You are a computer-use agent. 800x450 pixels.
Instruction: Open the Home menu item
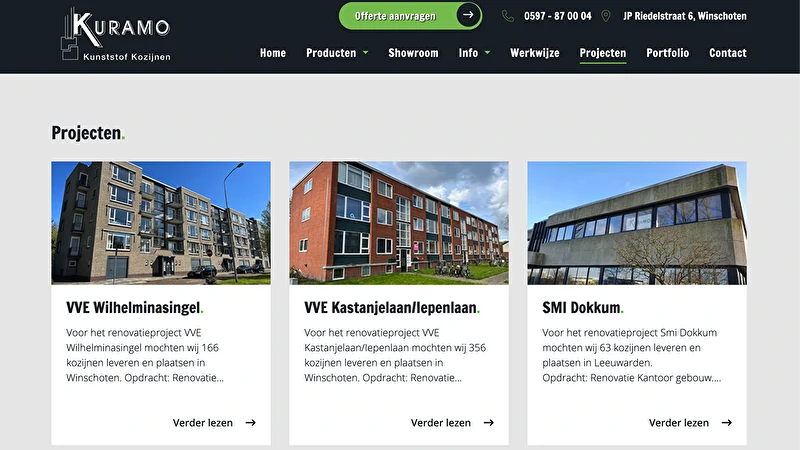[273, 53]
